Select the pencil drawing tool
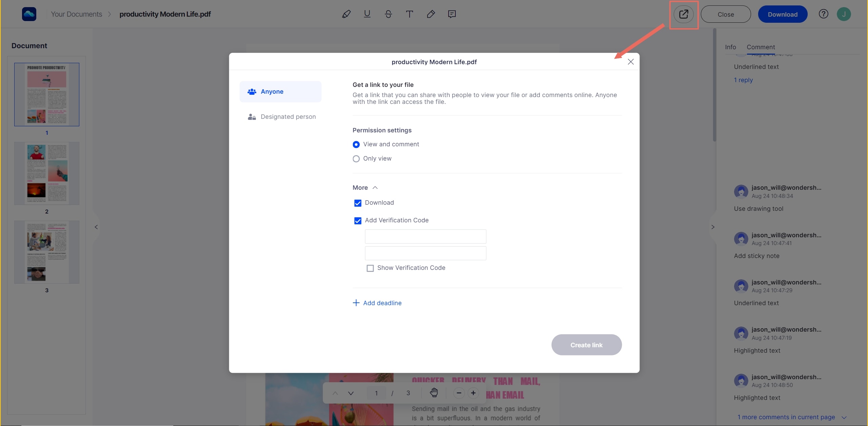The height and width of the screenshot is (426, 868). (431, 14)
